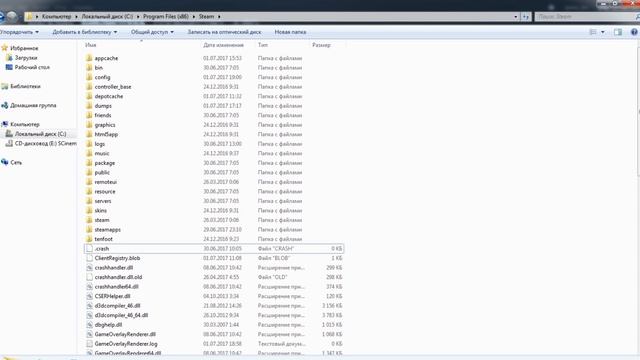The height and width of the screenshot is (360, 640).
Task: Select the crashhandler.dll.old file name
Action: [x=118, y=277]
